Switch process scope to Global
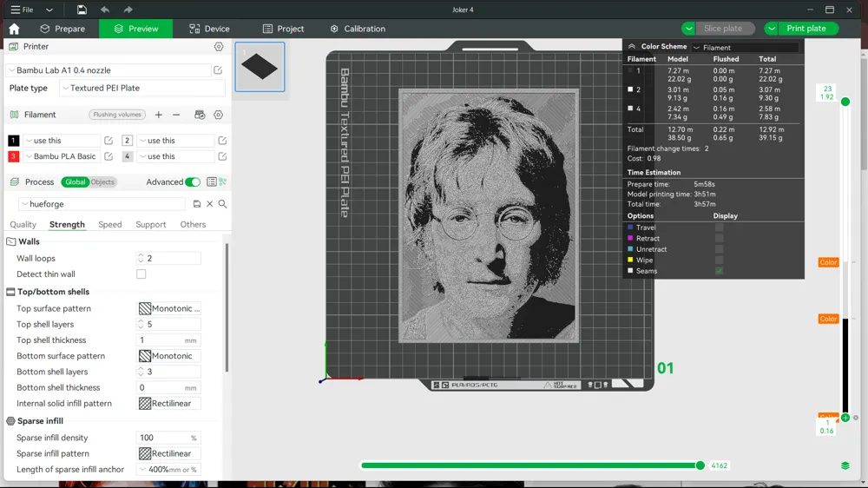868x488 pixels. pos(75,181)
